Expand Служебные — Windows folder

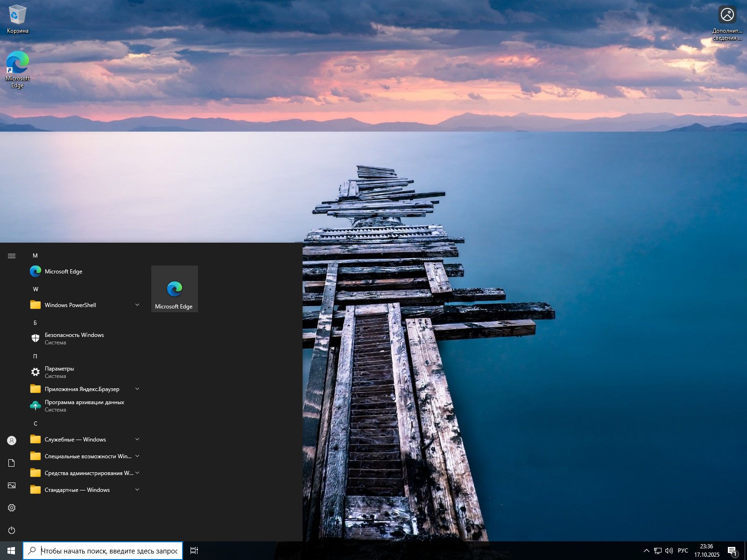pyautogui.click(x=84, y=440)
